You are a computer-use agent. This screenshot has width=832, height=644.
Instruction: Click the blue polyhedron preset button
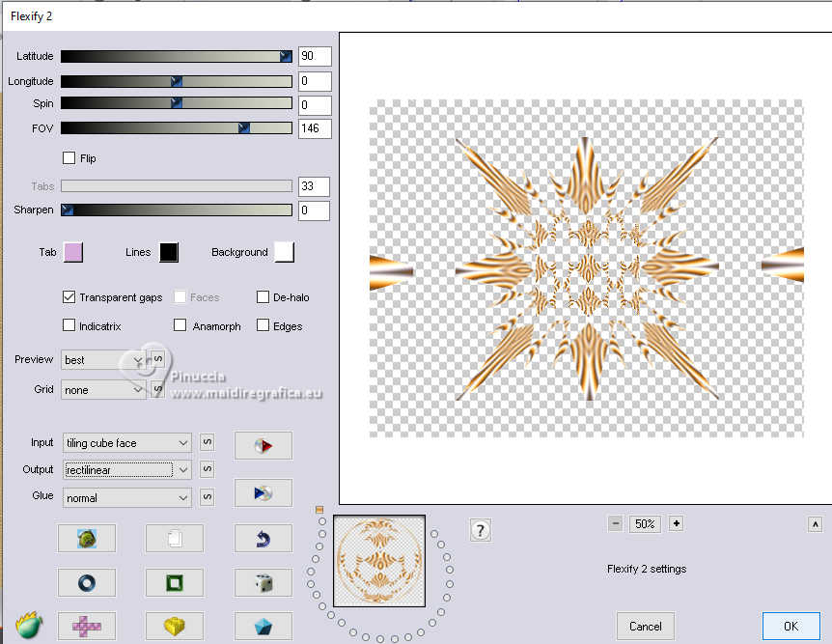(x=263, y=626)
